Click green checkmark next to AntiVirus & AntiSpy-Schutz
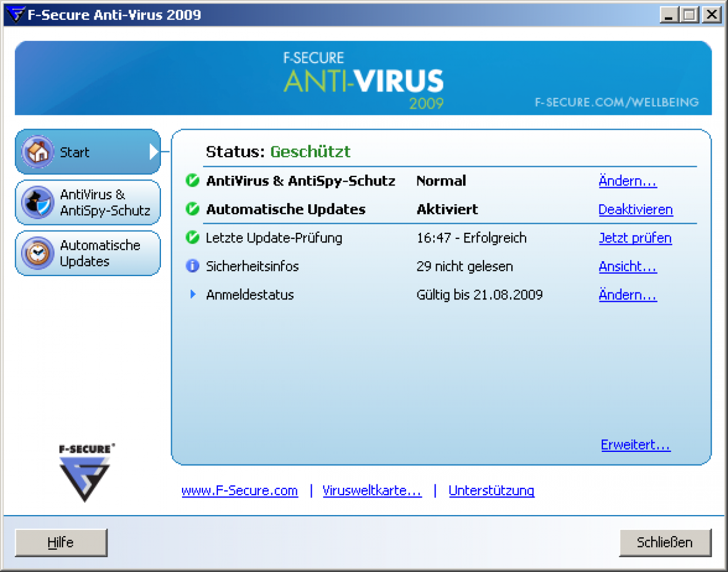The width and height of the screenshot is (728, 572). coord(193,180)
